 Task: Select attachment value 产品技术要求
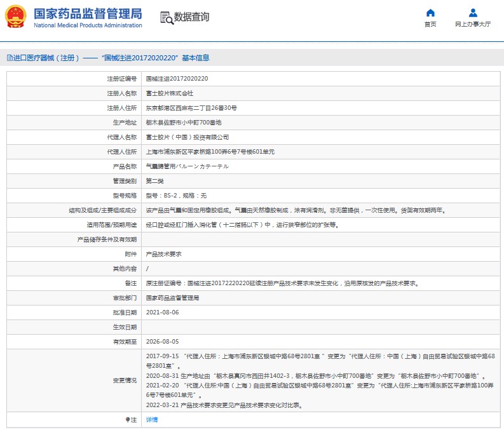click(163, 254)
